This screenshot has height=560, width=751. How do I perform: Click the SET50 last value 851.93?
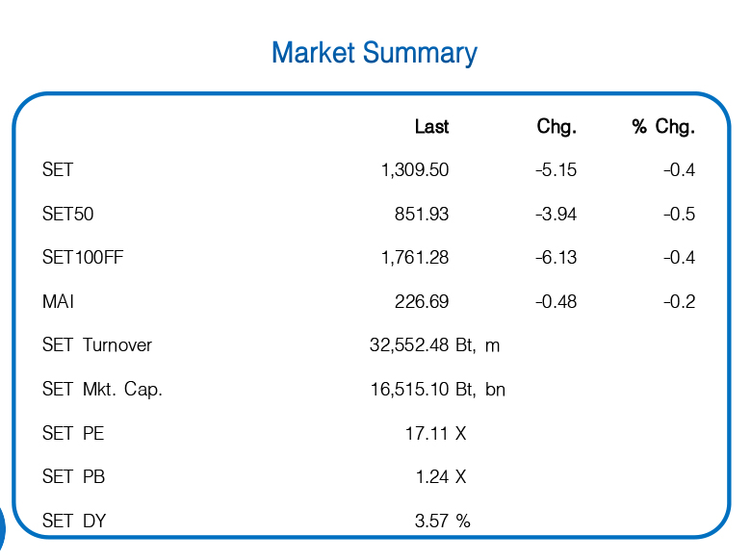pos(422,214)
